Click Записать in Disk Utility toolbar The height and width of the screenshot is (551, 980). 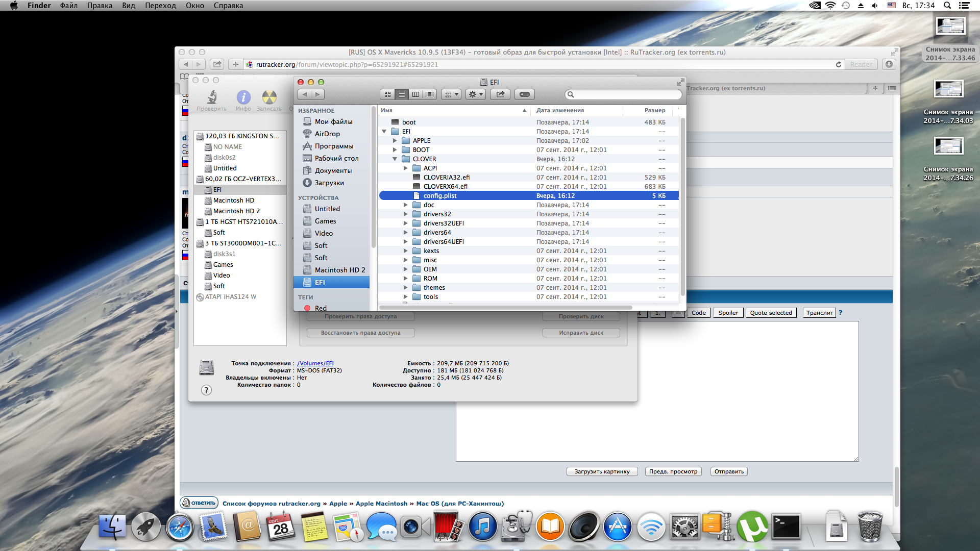tap(269, 101)
